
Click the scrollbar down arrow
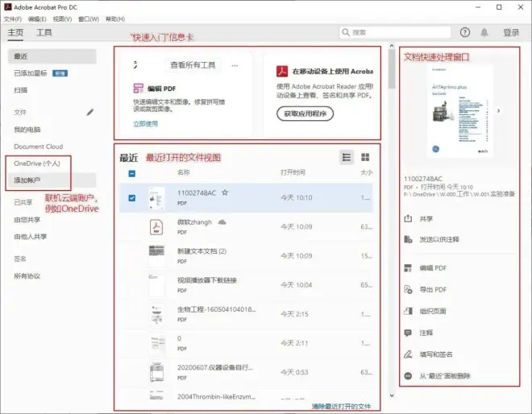coord(392,395)
